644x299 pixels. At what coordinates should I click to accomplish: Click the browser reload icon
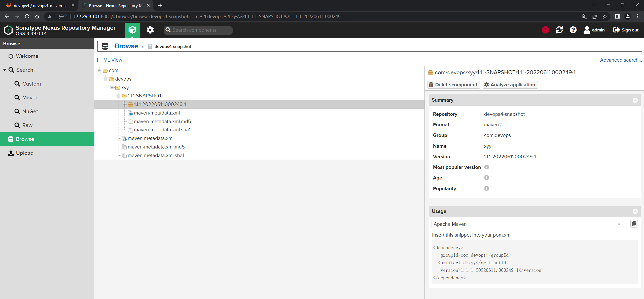27,16
